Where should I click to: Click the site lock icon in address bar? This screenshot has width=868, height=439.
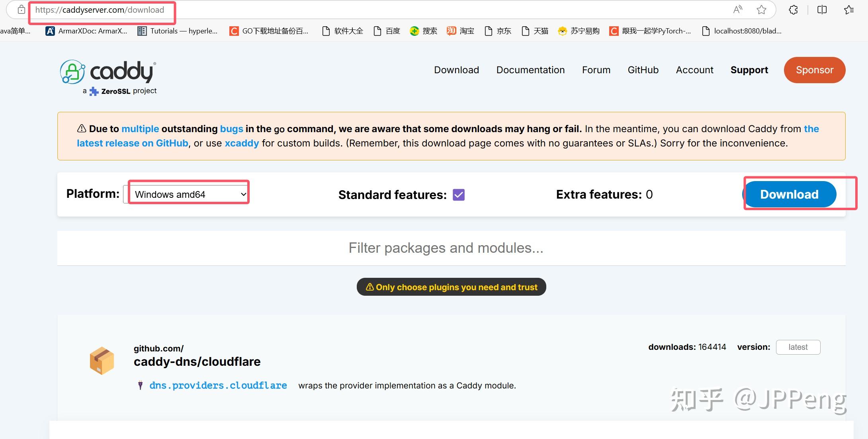pos(22,10)
